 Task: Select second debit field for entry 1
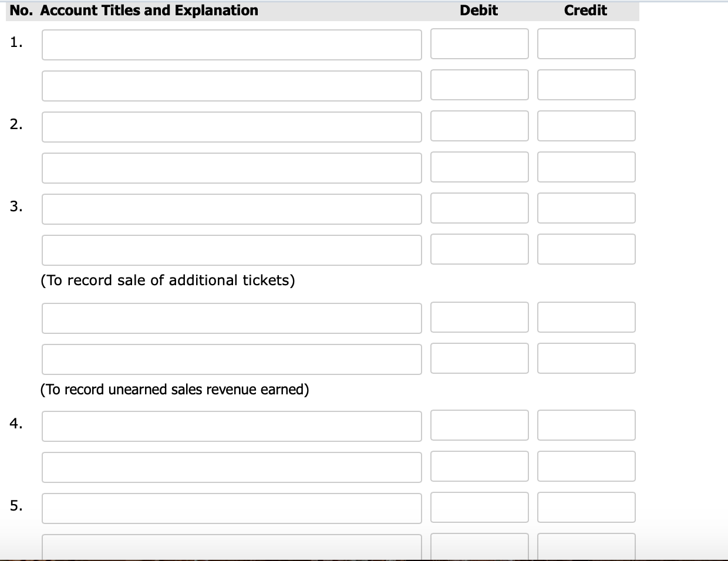[x=480, y=85]
